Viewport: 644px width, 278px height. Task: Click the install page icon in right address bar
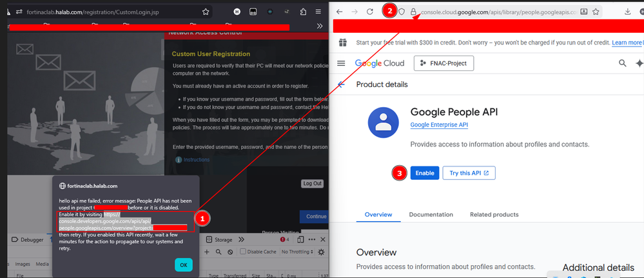(x=584, y=12)
